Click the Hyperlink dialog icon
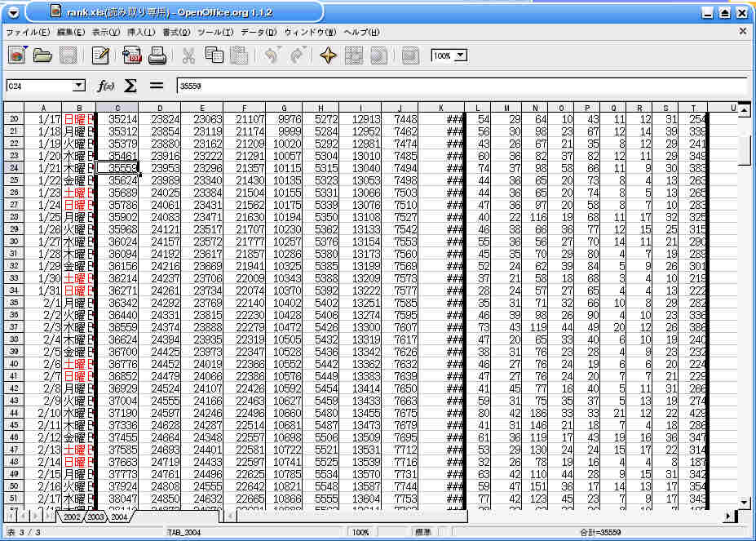 click(x=379, y=55)
